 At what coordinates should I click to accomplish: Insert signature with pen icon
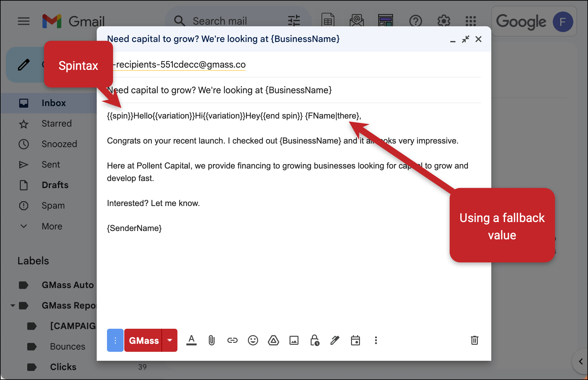(335, 340)
